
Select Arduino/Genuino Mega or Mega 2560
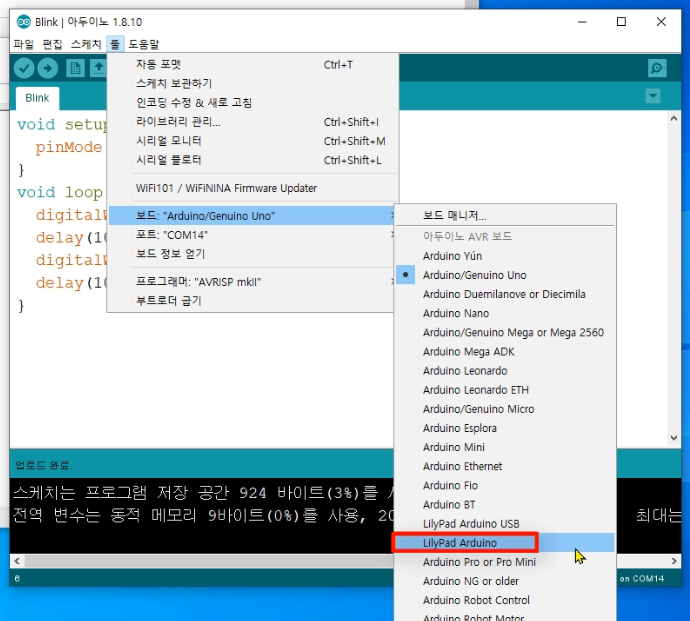pos(505,333)
